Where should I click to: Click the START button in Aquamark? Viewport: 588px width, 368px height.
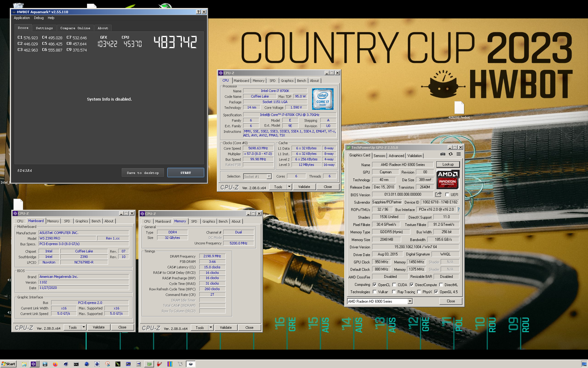[x=186, y=173]
